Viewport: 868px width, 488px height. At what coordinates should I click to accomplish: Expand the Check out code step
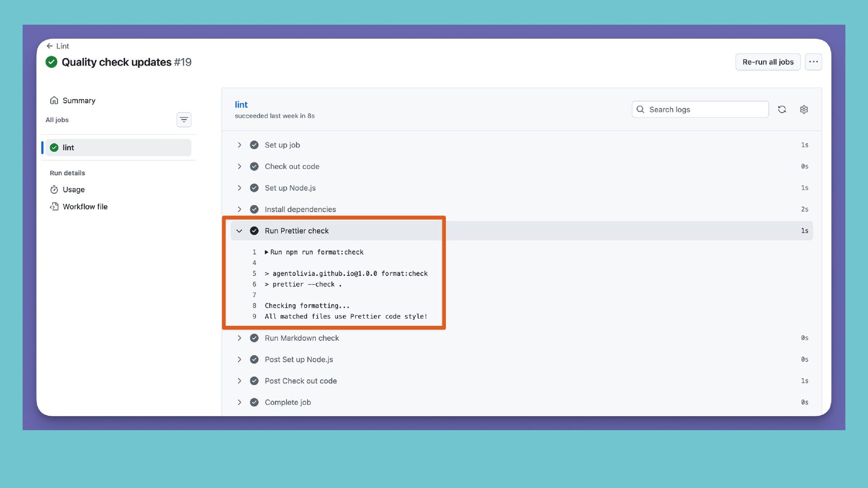(x=239, y=166)
